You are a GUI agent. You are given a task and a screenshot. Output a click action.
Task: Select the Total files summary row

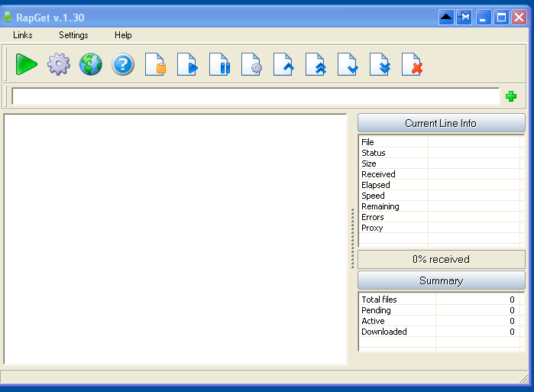coord(440,300)
